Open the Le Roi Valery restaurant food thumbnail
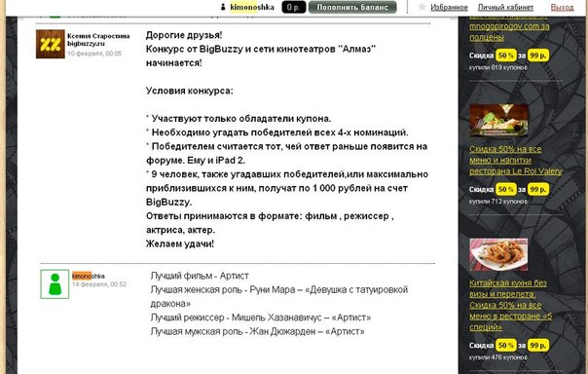The image size is (588, 374). (498, 121)
